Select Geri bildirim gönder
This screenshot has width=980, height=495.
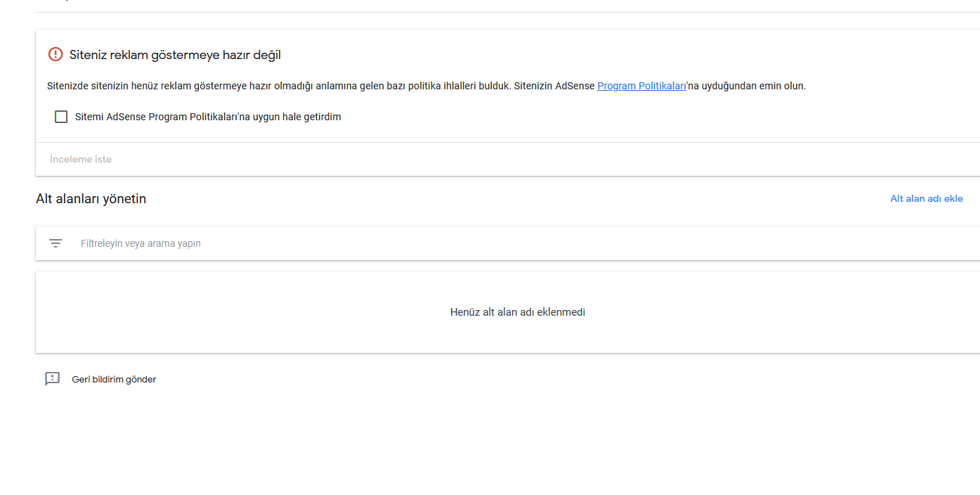click(x=114, y=379)
